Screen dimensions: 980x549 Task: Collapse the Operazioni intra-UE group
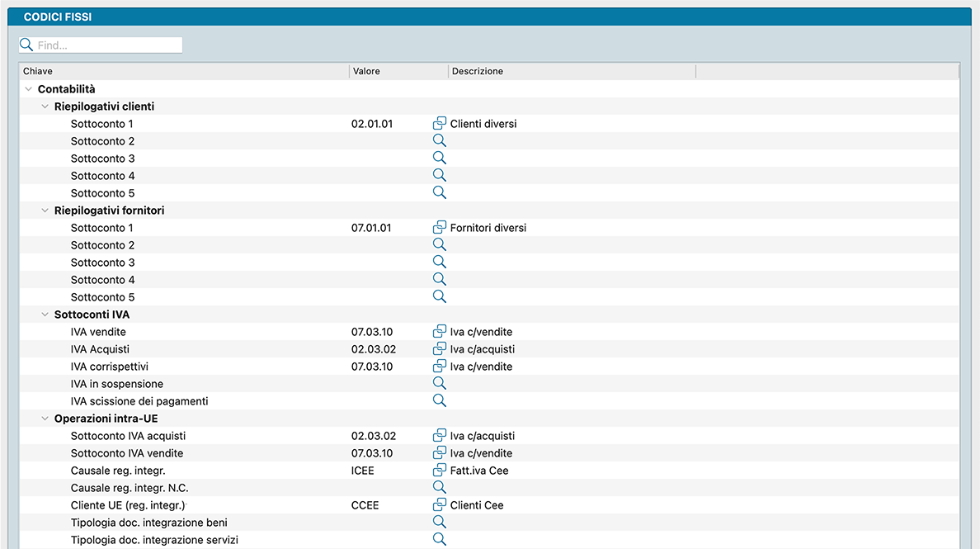point(45,419)
